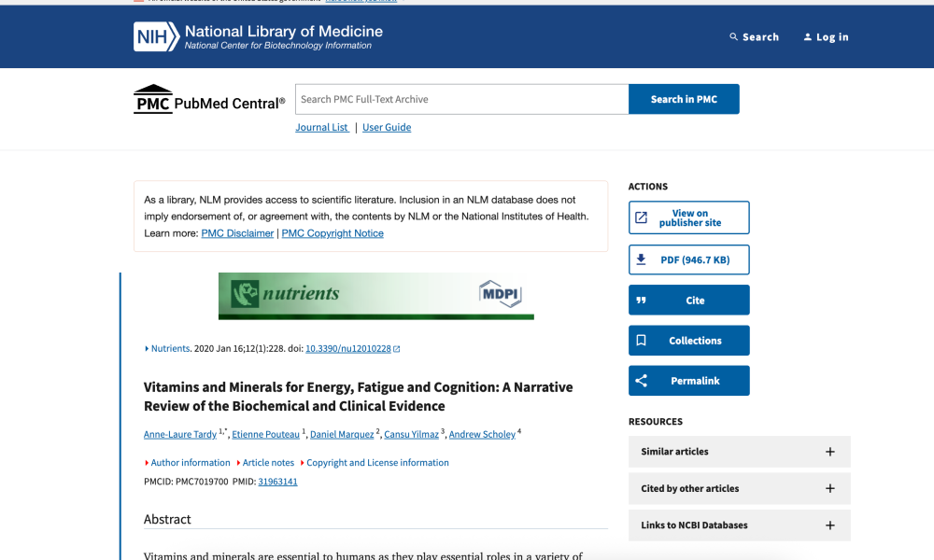Open the PMC Copyright Notice link
This screenshot has width=934, height=560.
(x=333, y=233)
